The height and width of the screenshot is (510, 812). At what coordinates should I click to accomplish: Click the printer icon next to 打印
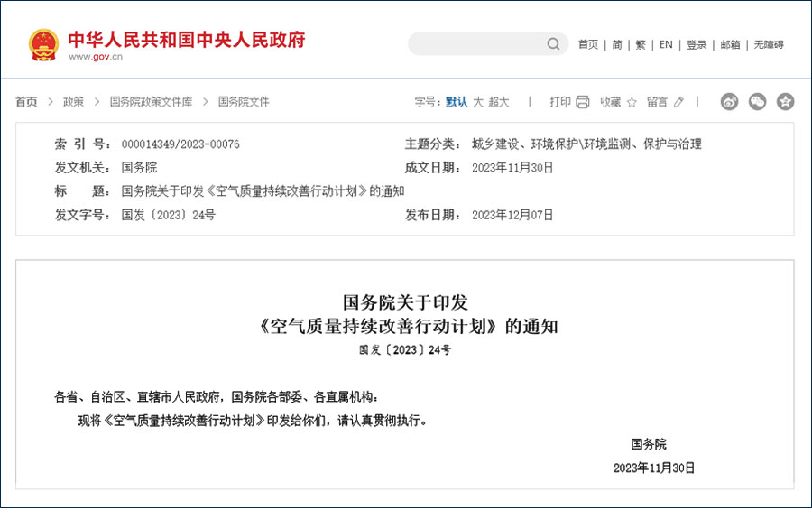583,102
